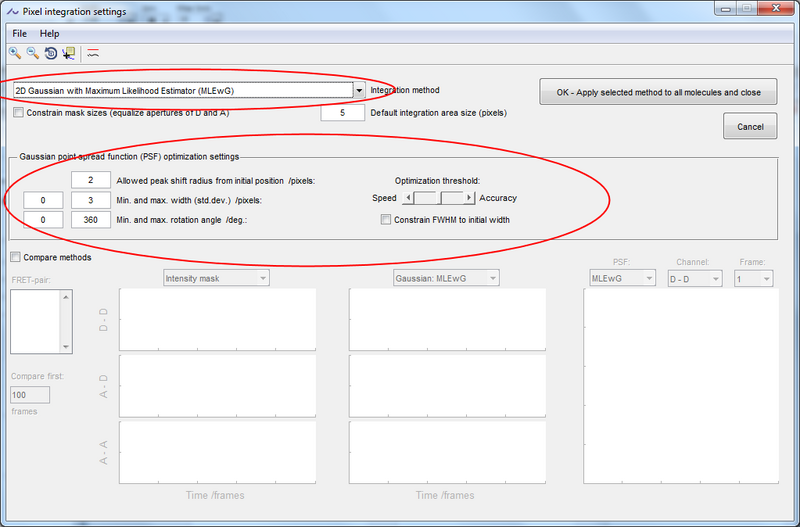
Task: Click the Speed/Accuracy optimization threshold slider
Action: [x=438, y=198]
